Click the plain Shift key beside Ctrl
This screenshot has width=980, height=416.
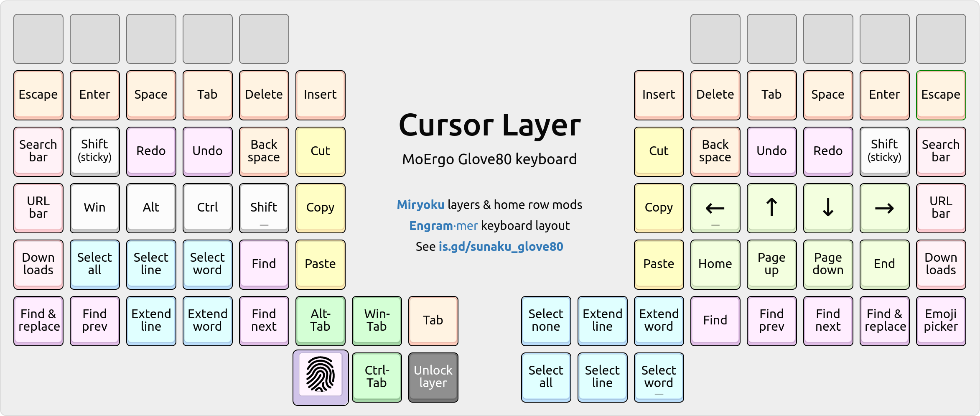[264, 208]
